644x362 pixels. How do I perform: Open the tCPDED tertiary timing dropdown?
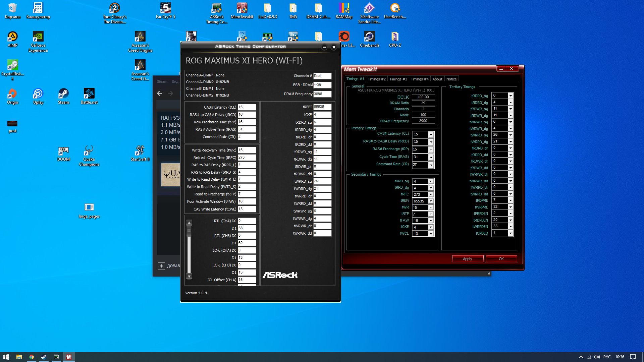click(511, 233)
